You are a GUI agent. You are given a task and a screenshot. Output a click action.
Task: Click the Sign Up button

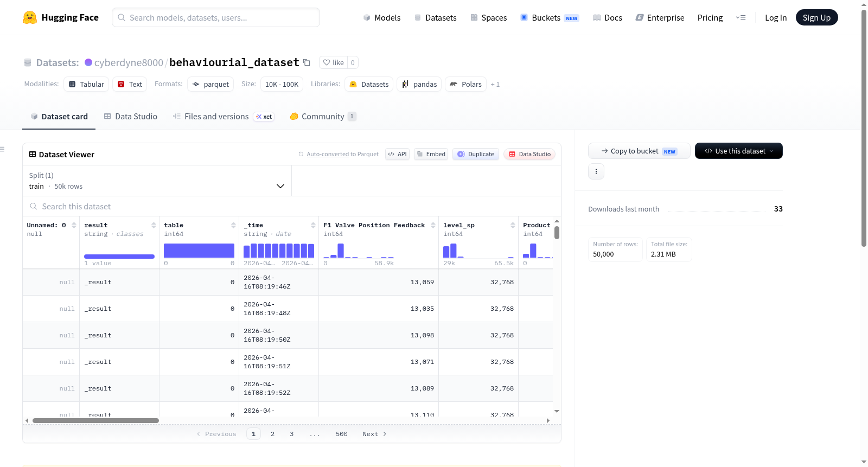(817, 17)
